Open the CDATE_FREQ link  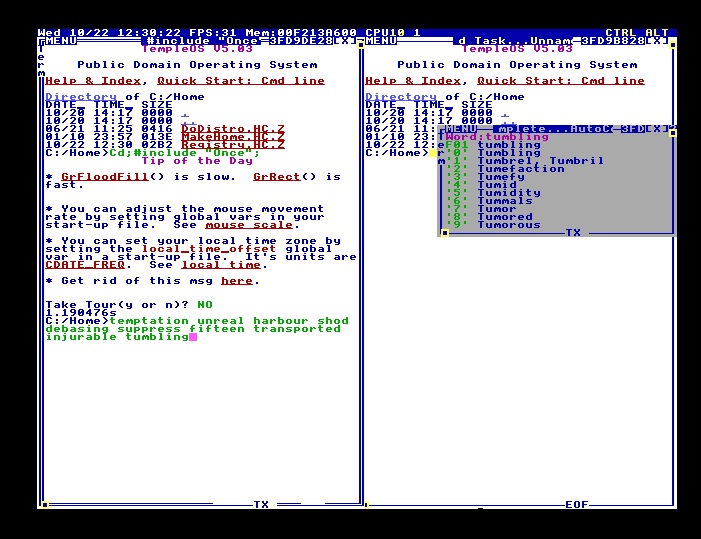pos(85,265)
